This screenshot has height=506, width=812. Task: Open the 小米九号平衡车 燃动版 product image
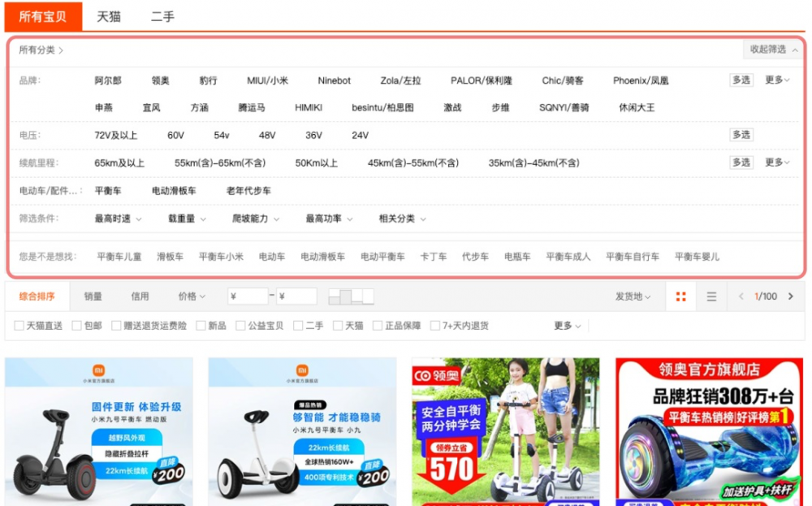point(99,431)
